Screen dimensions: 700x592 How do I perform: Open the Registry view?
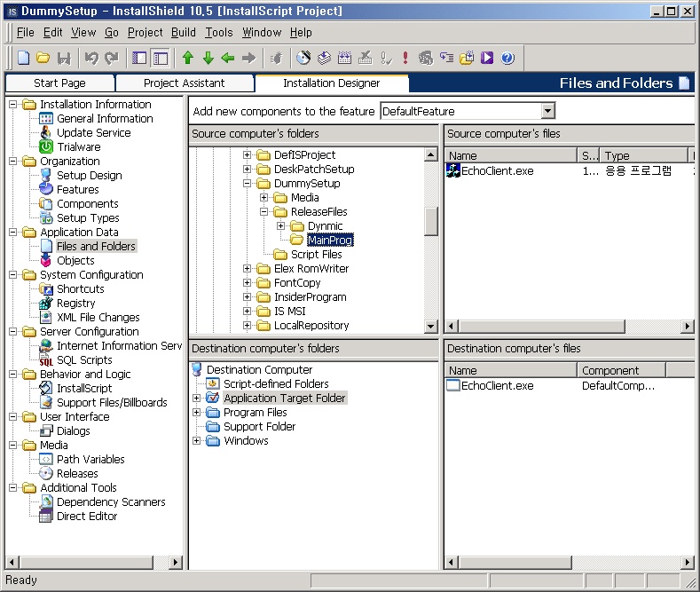[x=76, y=304]
